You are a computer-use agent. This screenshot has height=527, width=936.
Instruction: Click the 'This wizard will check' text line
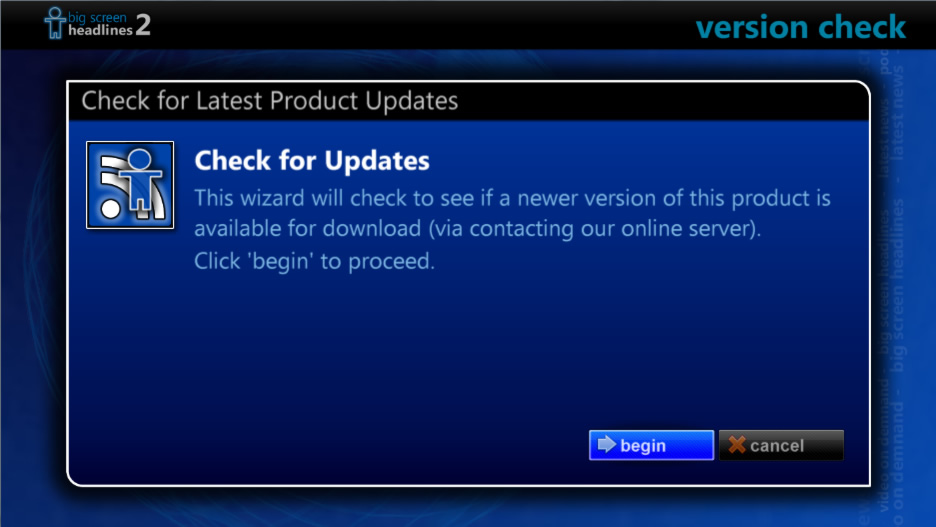[512, 198]
